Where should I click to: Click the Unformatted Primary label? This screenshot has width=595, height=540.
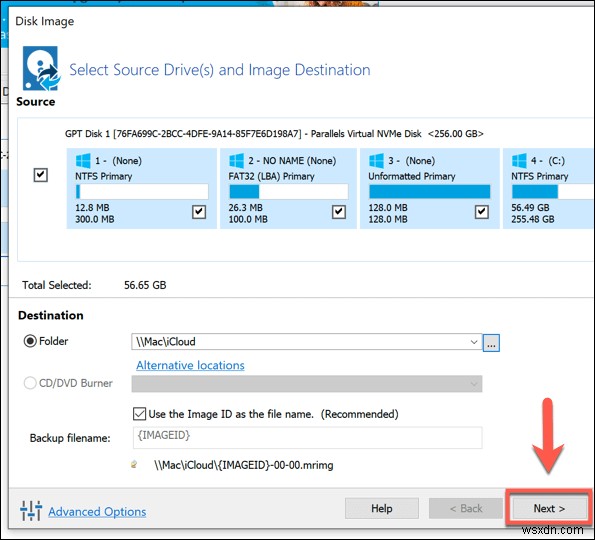[x=412, y=176]
